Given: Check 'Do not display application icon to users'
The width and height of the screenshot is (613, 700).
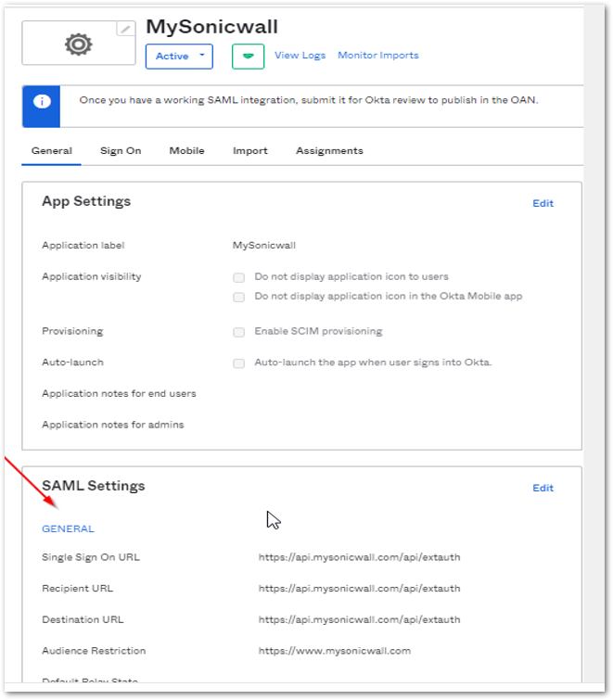Looking at the screenshot, I should [239, 277].
